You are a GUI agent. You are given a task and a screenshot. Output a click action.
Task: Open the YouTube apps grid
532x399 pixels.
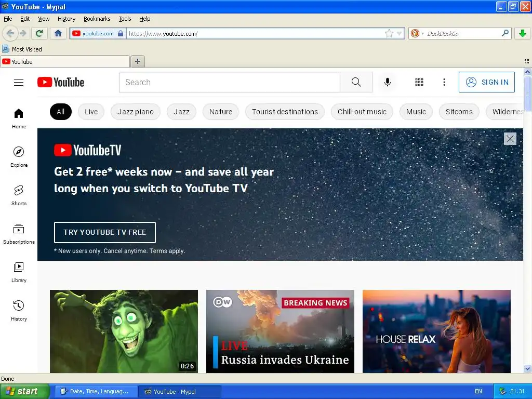419,82
